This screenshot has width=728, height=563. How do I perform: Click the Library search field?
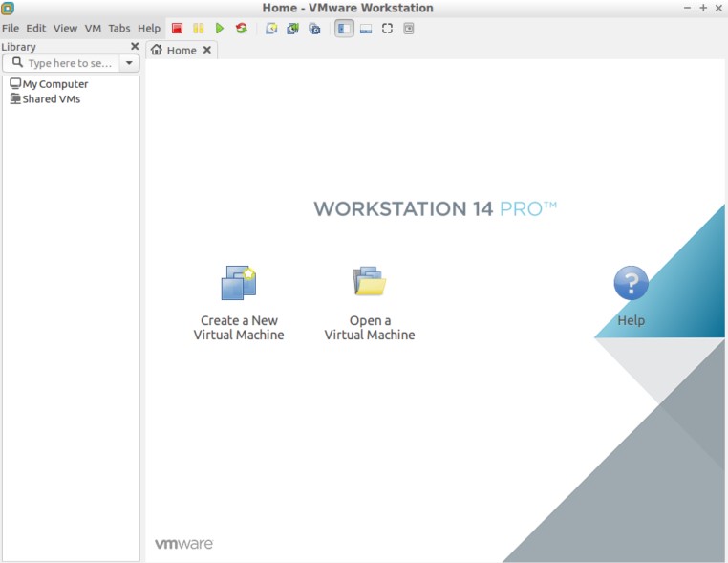(61, 63)
